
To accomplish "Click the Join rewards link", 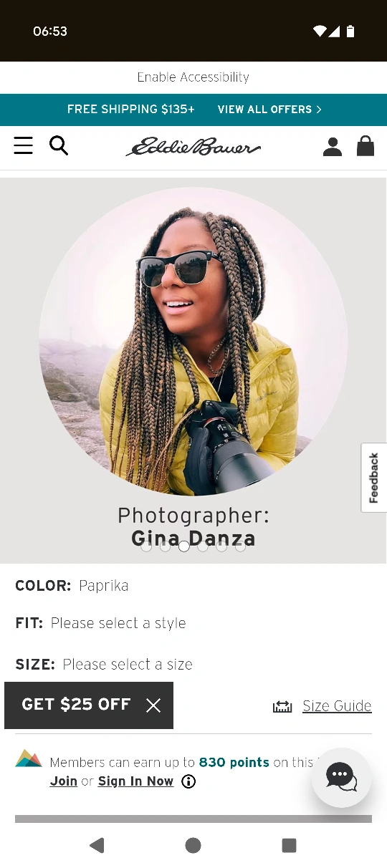I will tap(64, 781).
